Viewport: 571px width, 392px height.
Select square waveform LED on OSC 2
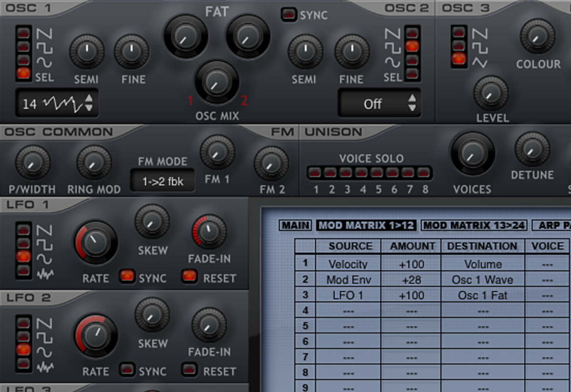pyautogui.click(x=412, y=47)
